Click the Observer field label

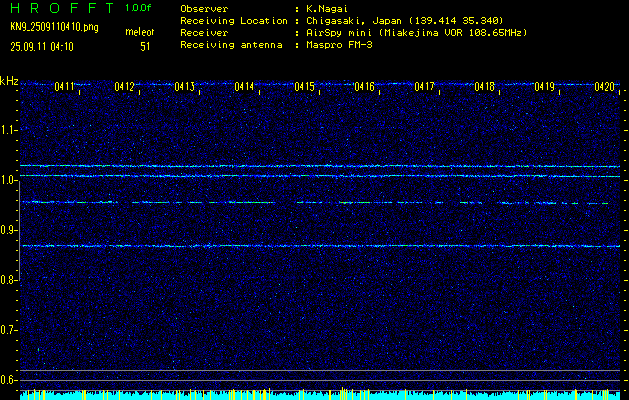[x=204, y=8]
